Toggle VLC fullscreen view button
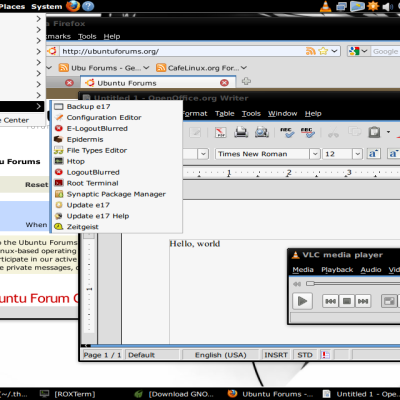The width and height of the screenshot is (400, 400). [x=389, y=301]
